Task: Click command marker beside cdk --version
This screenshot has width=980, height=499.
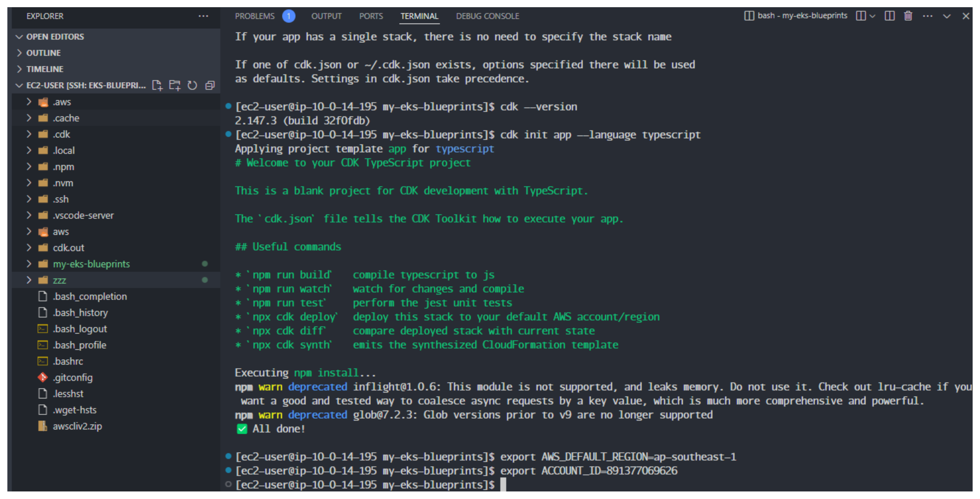Action: point(228,106)
